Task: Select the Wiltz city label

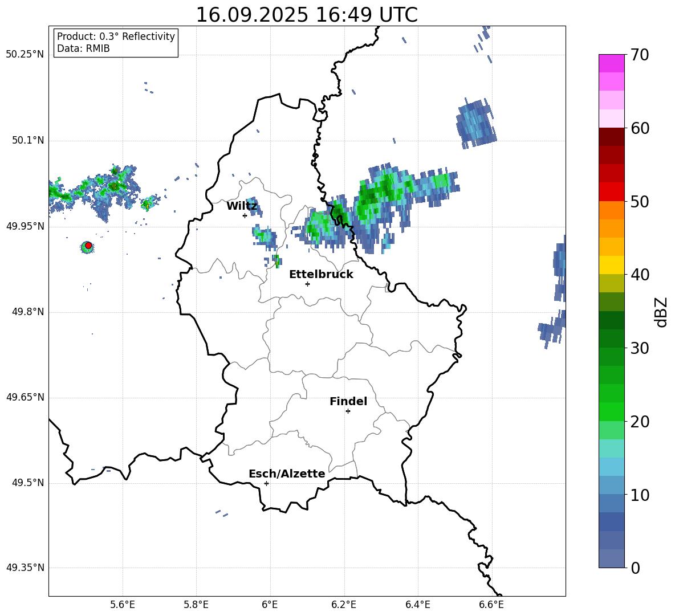Action: tap(242, 206)
